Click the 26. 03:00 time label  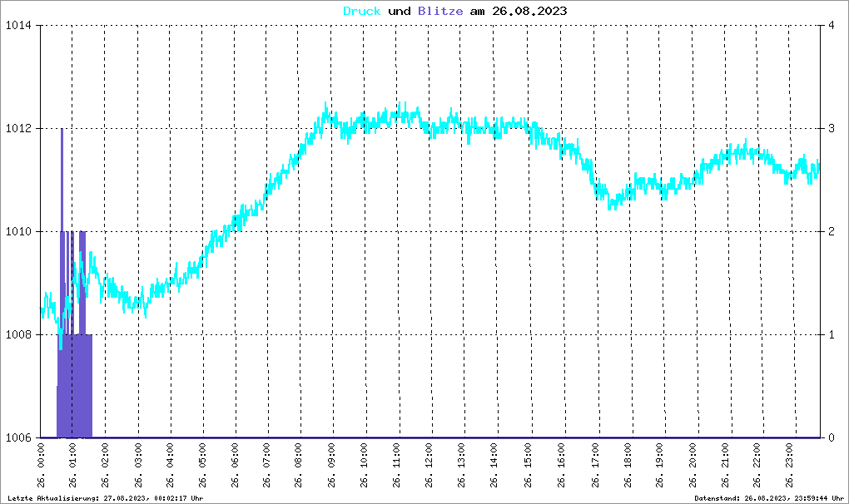click(x=138, y=465)
